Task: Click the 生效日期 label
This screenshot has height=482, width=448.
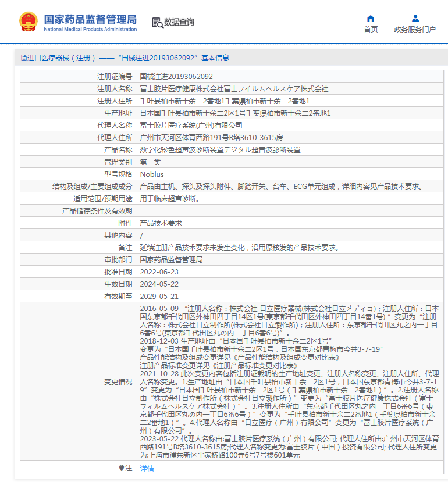Action: (x=118, y=284)
